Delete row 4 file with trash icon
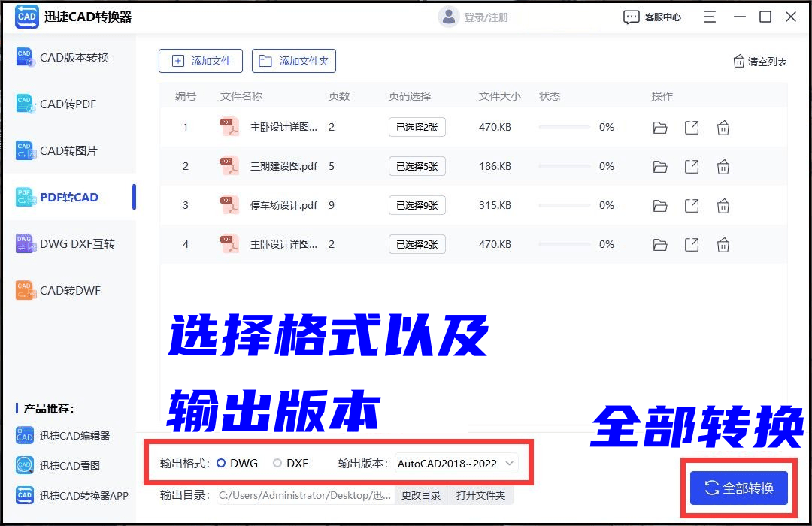The width and height of the screenshot is (812, 526). 723,244
